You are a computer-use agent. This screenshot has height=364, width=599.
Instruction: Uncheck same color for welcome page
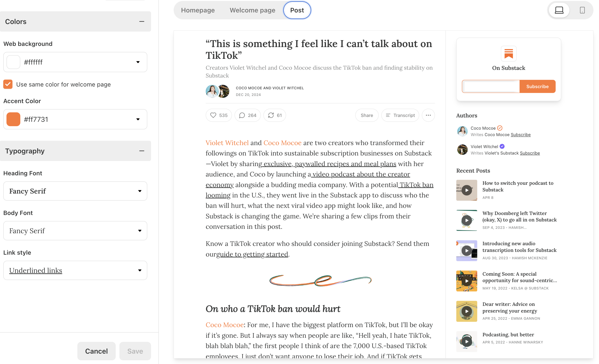(8, 84)
